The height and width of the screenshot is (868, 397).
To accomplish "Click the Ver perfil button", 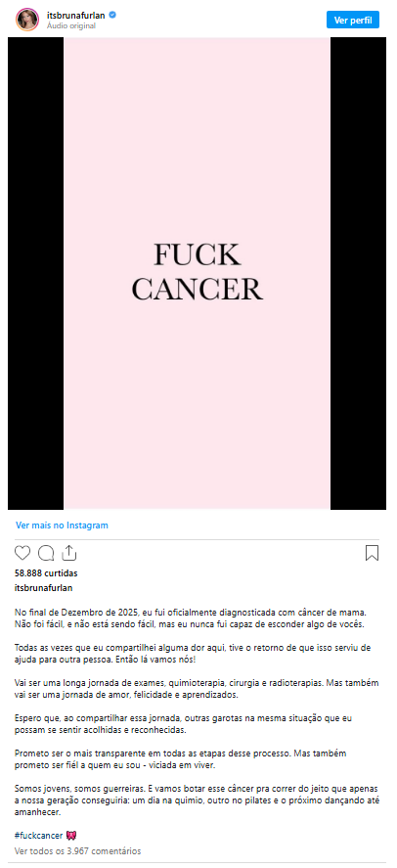I will pyautogui.click(x=353, y=20).
